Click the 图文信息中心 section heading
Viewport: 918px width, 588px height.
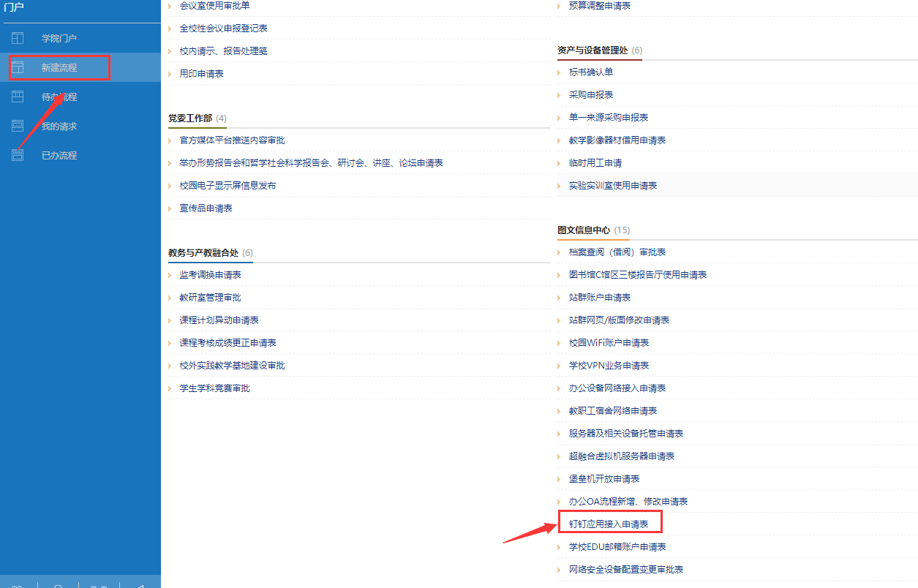point(584,230)
